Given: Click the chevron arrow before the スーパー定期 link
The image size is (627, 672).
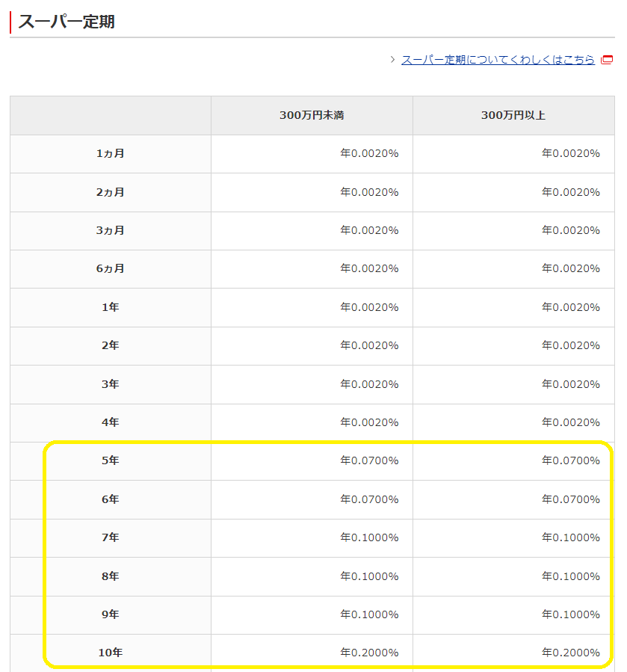Looking at the screenshot, I should [x=392, y=60].
